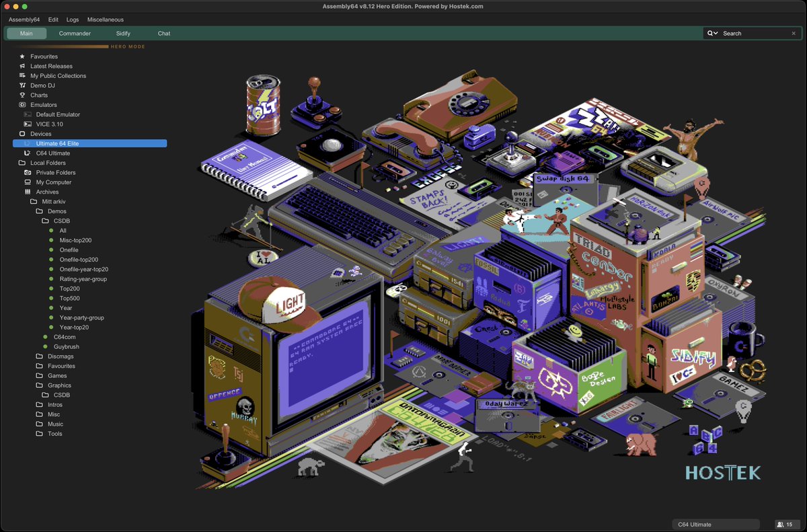Click the magnifier icon in the search bar
This screenshot has width=807, height=532.
click(712, 32)
